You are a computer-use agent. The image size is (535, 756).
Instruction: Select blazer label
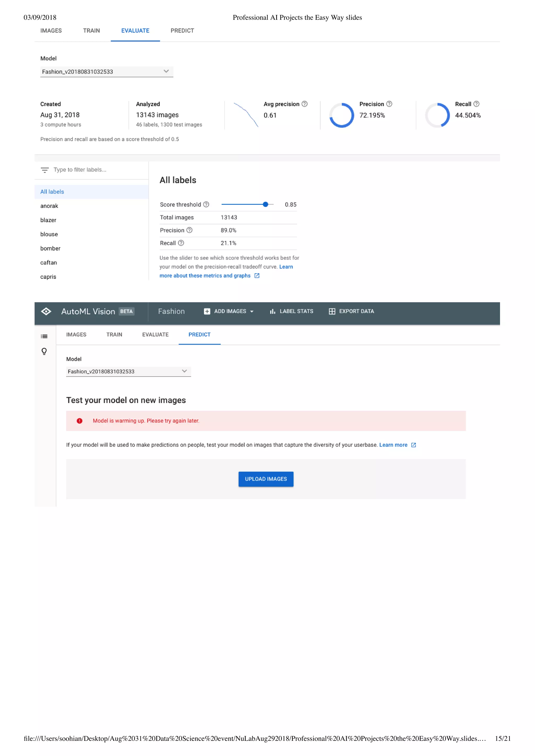point(48,220)
